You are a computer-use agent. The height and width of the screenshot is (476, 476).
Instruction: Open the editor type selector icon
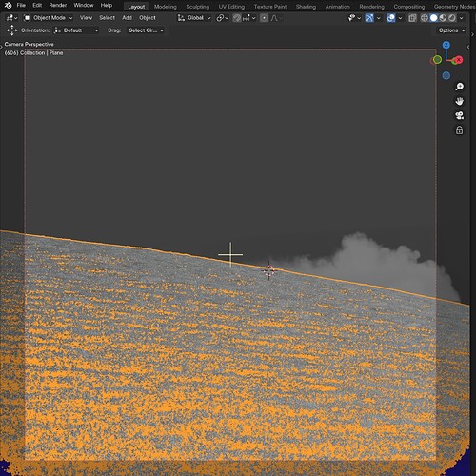pos(11,18)
